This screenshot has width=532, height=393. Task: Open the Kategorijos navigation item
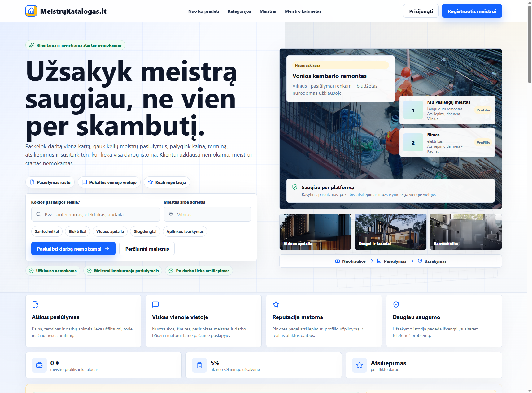pyautogui.click(x=239, y=11)
